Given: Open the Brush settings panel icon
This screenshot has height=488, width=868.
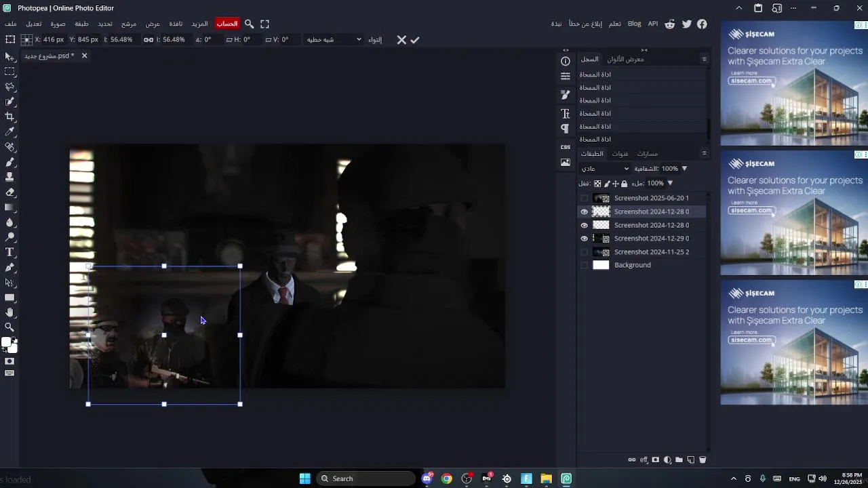Looking at the screenshot, I should 566,95.
